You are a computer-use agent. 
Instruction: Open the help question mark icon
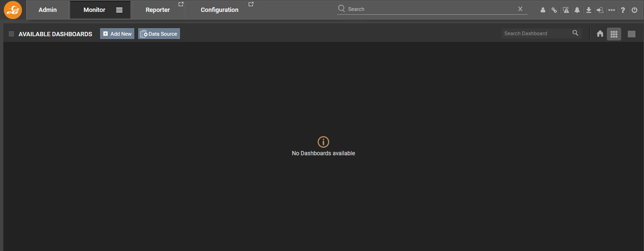coord(623,10)
